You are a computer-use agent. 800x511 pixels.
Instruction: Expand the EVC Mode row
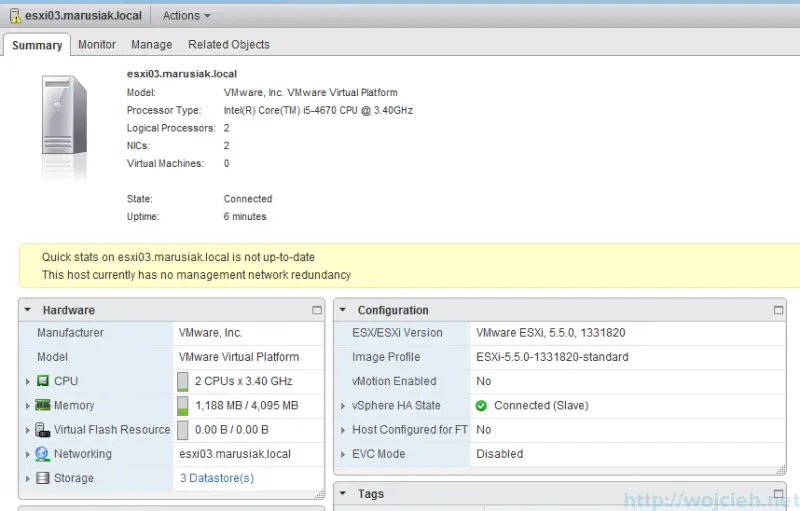(343, 454)
